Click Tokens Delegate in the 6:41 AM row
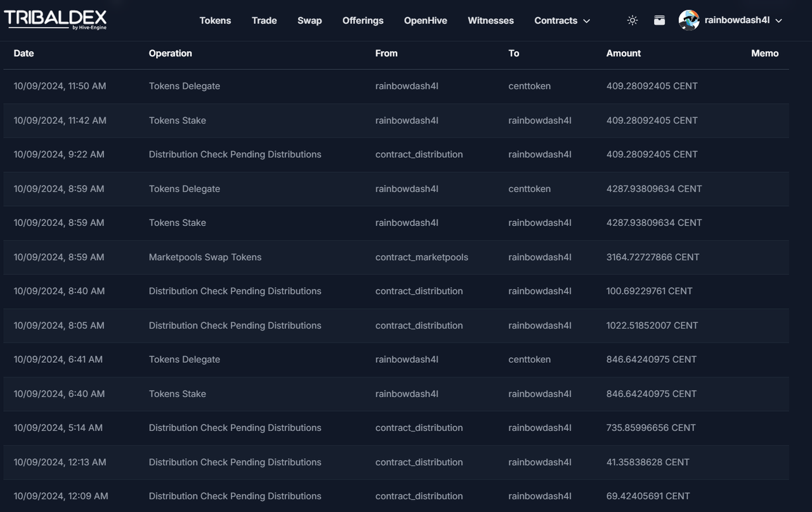This screenshot has height=512, width=812. (x=185, y=359)
